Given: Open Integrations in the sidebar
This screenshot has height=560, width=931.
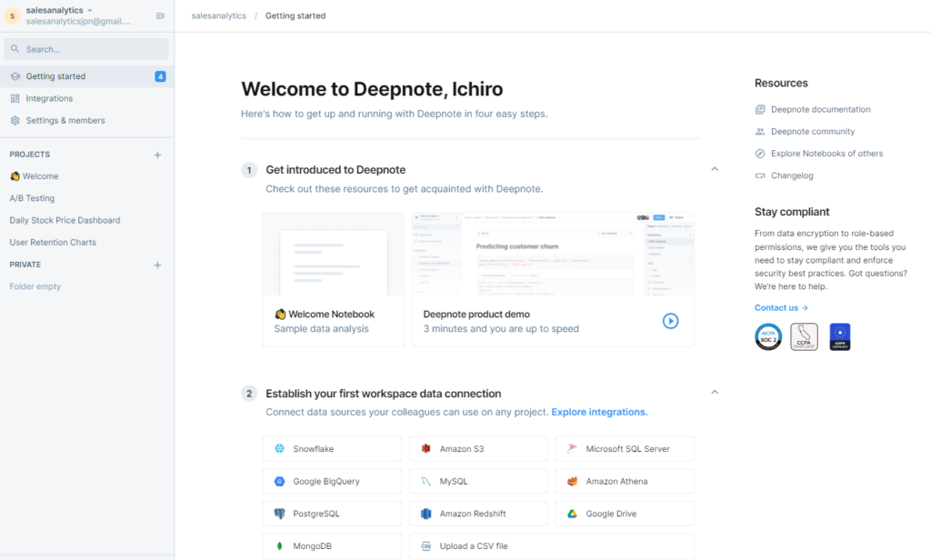Looking at the screenshot, I should click(x=49, y=98).
